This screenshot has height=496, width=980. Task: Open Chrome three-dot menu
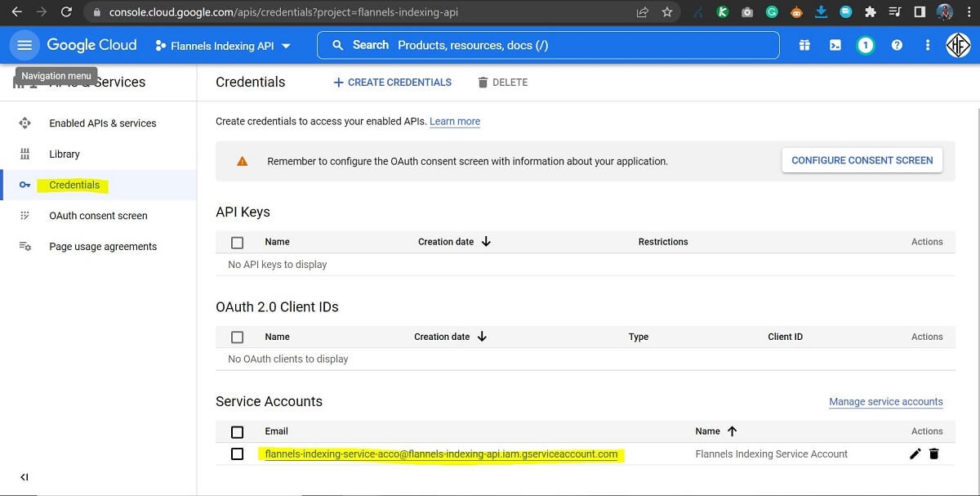[968, 12]
